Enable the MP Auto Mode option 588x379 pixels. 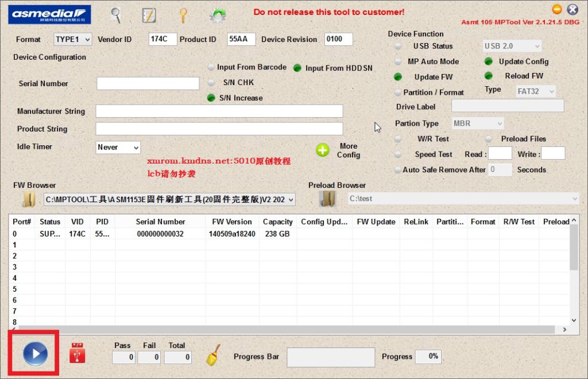[398, 61]
